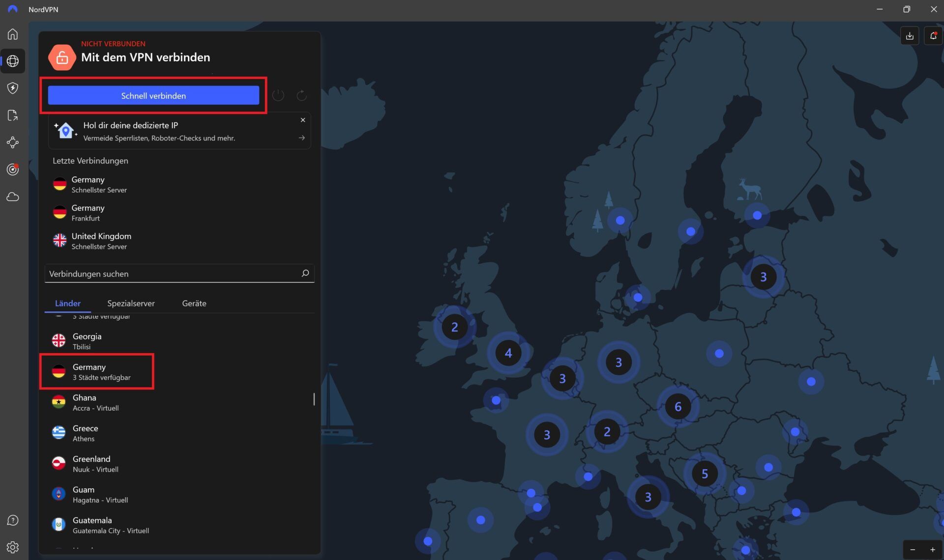
Task: Click the Greenland flag icon
Action: 59,463
